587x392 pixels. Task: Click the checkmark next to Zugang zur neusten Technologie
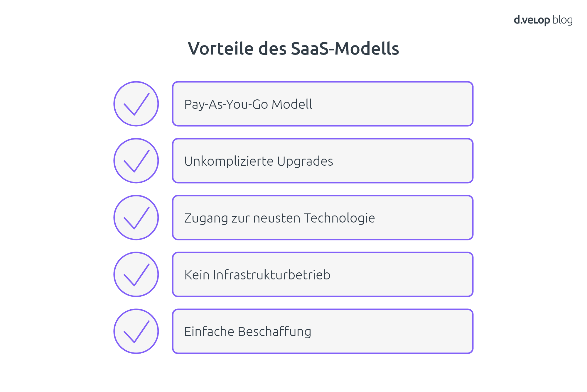click(136, 218)
